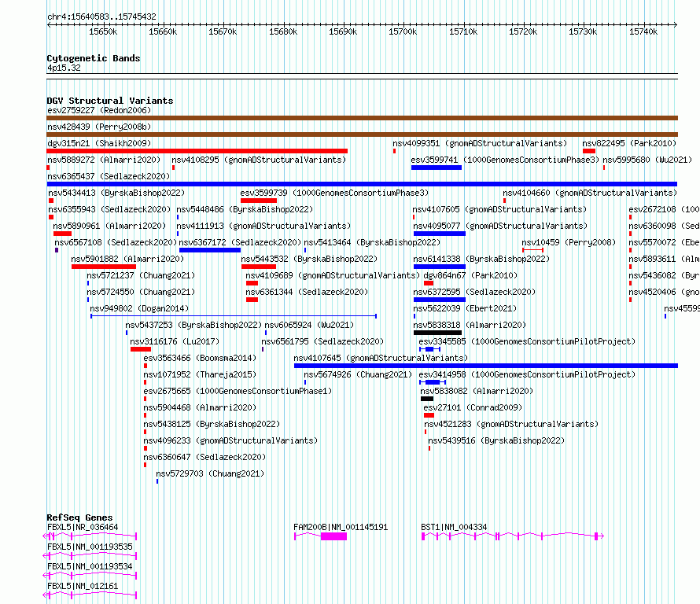Click the FAM200B|NM_001145191 gene label
Screen dimensions: 700x604
pos(341,527)
